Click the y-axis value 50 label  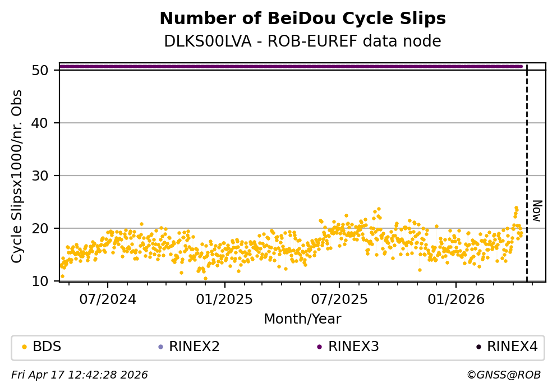click(45, 70)
